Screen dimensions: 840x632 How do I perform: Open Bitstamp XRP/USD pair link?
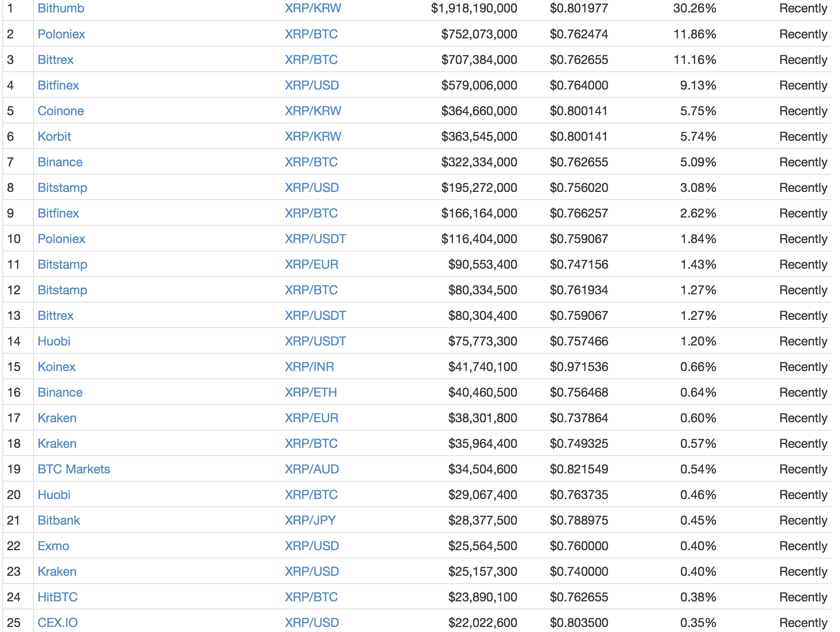(312, 187)
